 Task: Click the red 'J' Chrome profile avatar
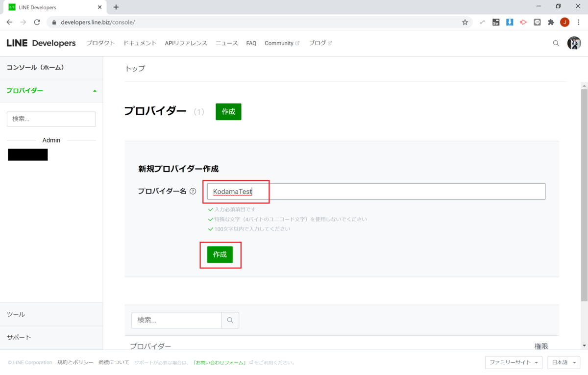[564, 22]
